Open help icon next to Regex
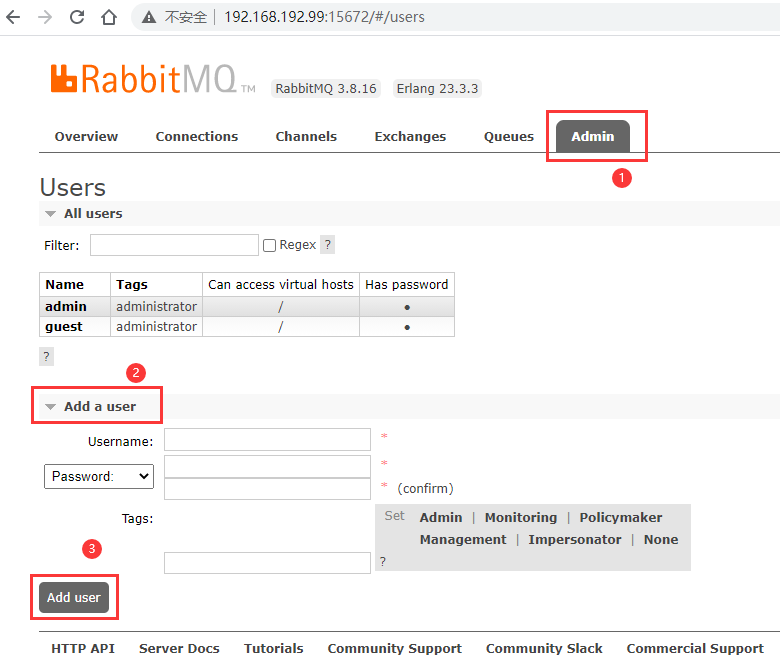780x662 pixels. 327,245
